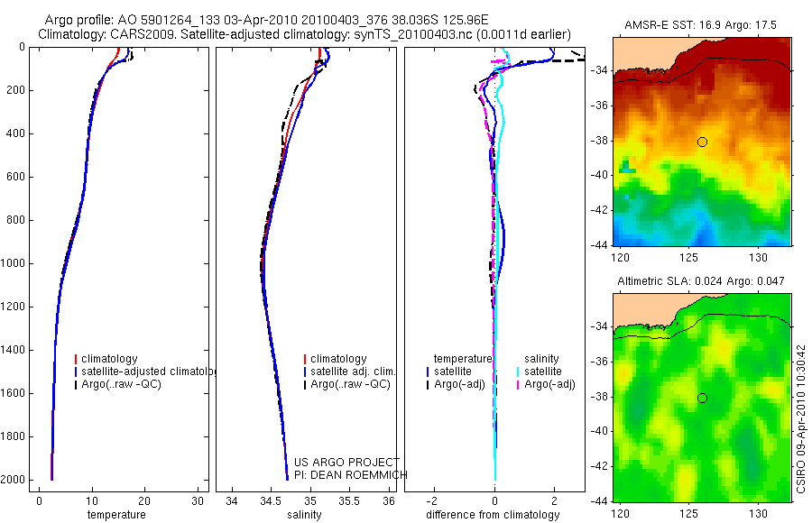Click 'satellite' under the salinity legend heading
Viewport: 812px width, 523px height.
pos(543,372)
